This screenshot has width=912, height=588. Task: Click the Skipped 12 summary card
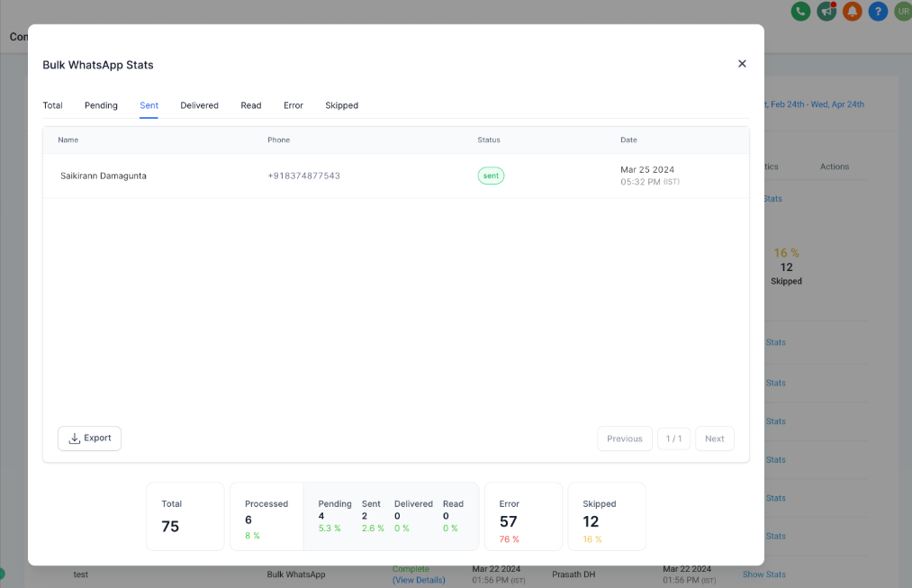607,517
